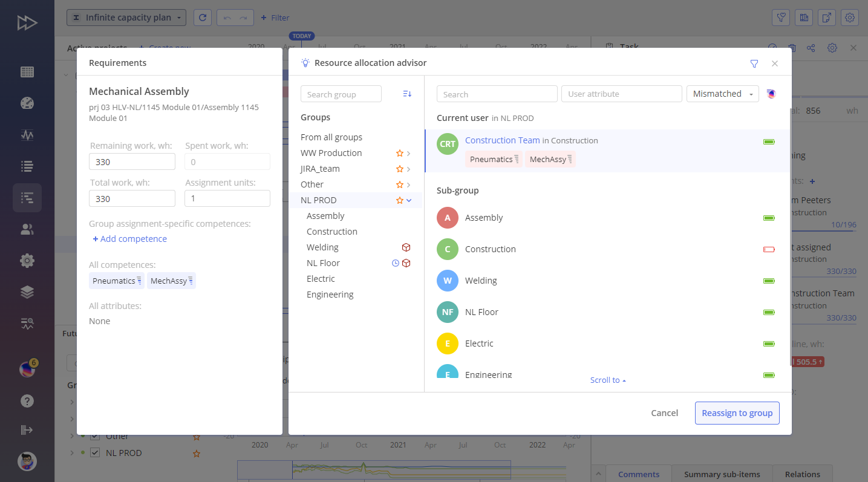Click the undo arrow in top toolbar
This screenshot has width=868, height=482.
pos(227,18)
